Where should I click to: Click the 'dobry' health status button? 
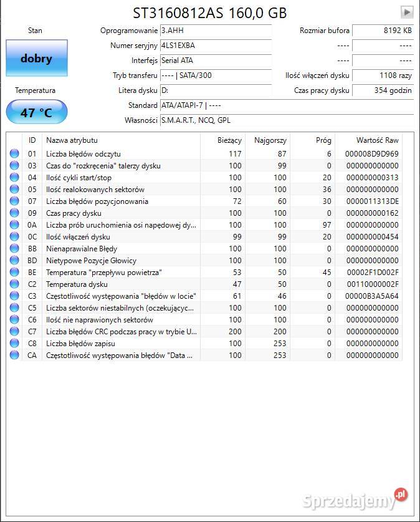click(36, 59)
